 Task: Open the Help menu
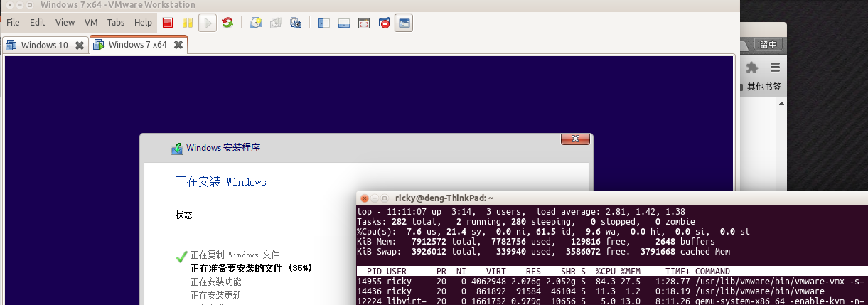pyautogui.click(x=143, y=23)
